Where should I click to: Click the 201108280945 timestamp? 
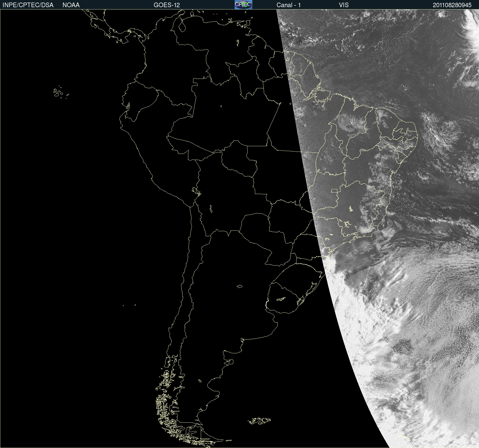point(452,5)
